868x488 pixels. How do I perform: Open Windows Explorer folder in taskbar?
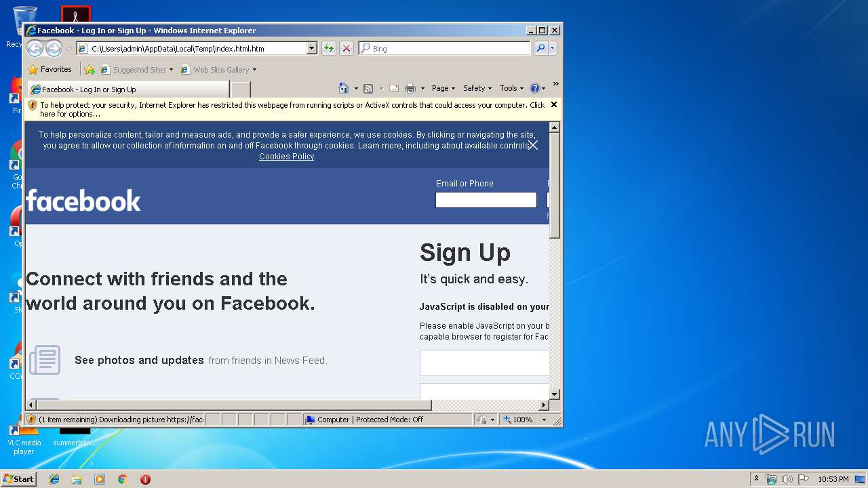77,479
